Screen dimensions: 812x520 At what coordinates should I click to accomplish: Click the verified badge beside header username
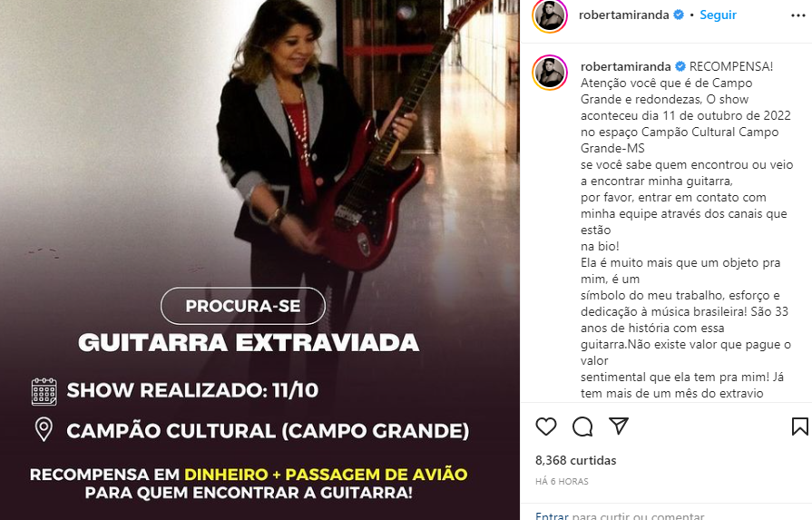679,15
